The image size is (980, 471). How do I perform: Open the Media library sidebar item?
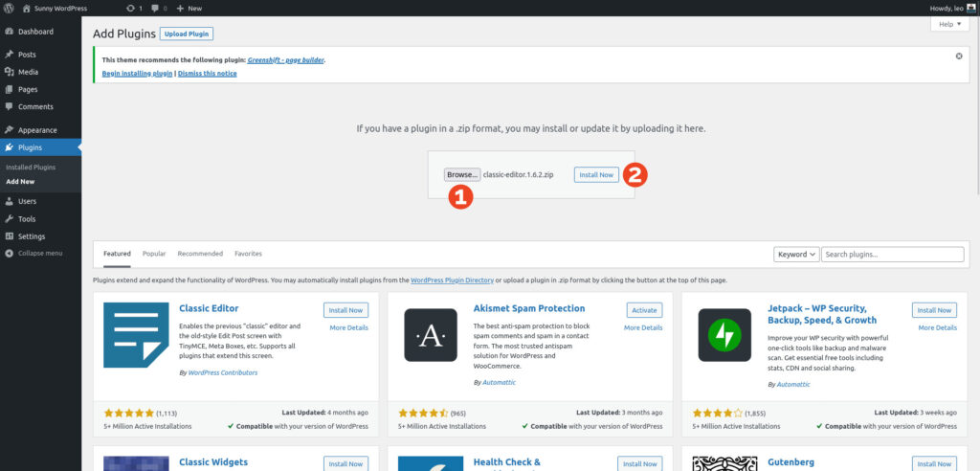pyautogui.click(x=28, y=72)
